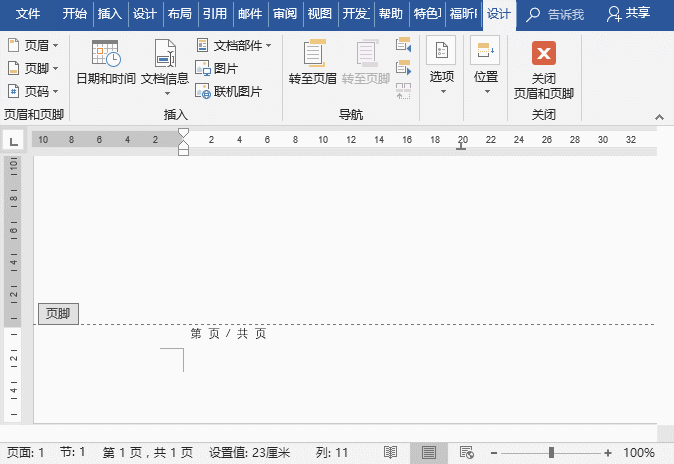Open the 文件 File tab

[28, 14]
